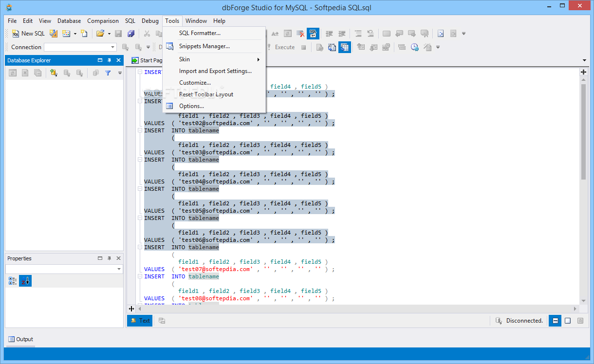Click the scheduler clock icon

click(415, 47)
